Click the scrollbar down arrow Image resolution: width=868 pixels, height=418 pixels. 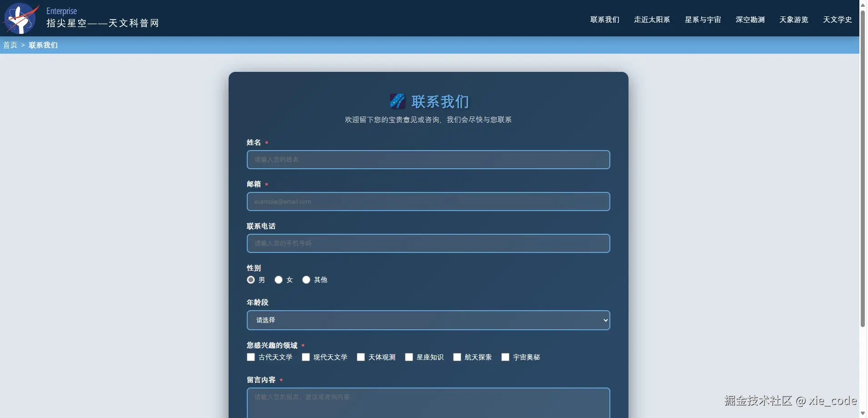[863, 413]
